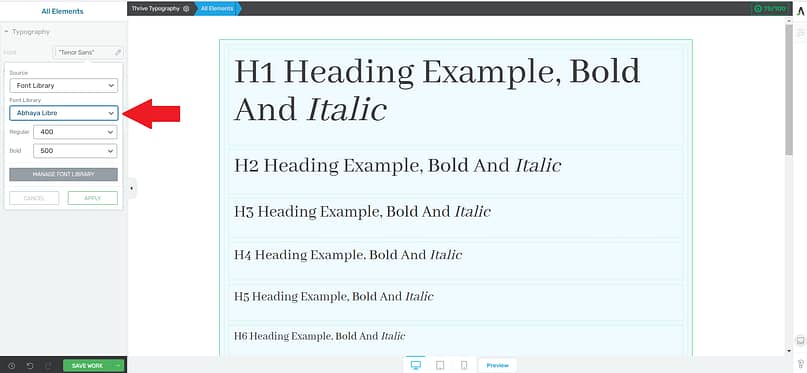Image resolution: width=807 pixels, height=373 pixels.
Task: Select the H2 Heading Example text
Action: 397,166
